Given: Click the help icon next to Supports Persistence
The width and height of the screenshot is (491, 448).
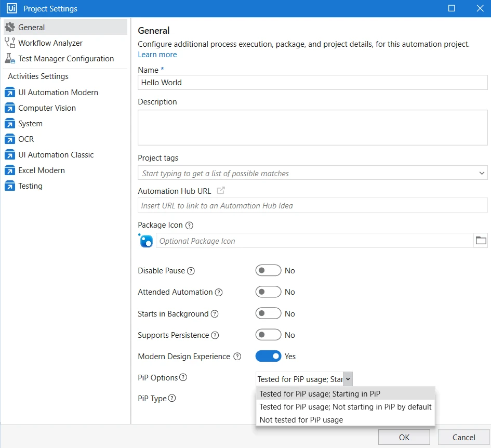Looking at the screenshot, I should click(215, 335).
